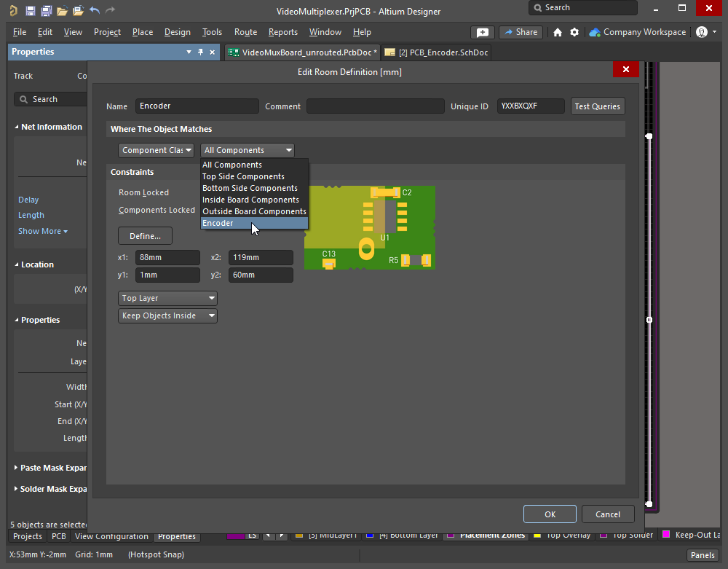Screen dimensions: 728x569
Task: Click the Redo arrow icon
Action: click(110, 10)
